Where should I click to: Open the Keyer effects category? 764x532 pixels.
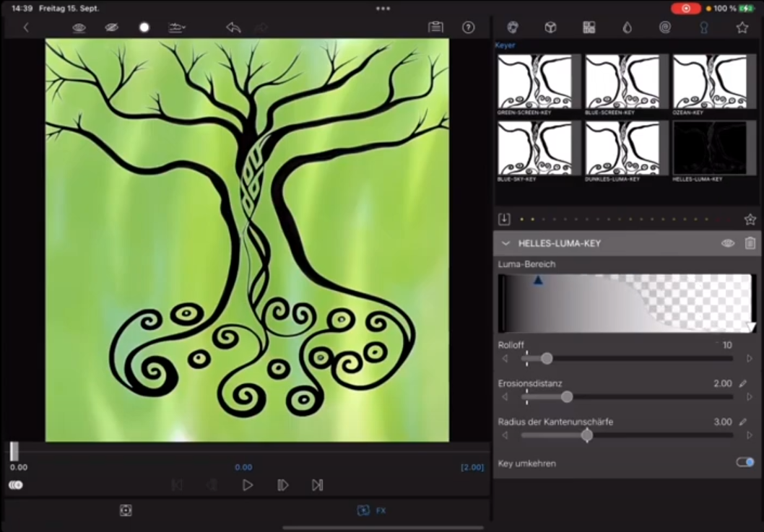click(x=703, y=27)
